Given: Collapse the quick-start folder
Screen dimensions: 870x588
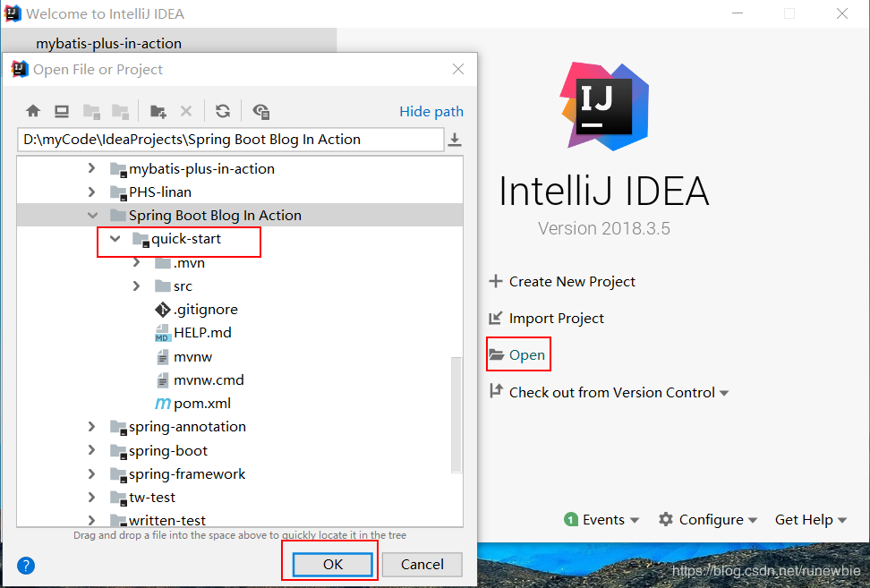Looking at the screenshot, I should (x=115, y=239).
